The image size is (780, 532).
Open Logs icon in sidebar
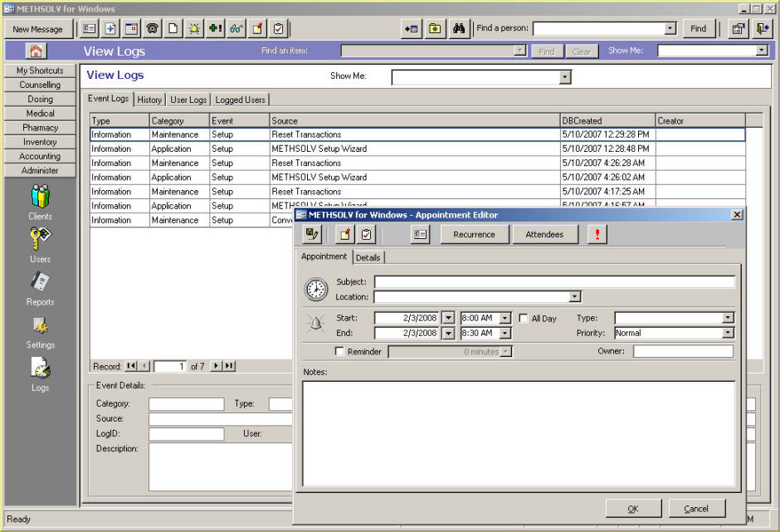[x=41, y=374]
